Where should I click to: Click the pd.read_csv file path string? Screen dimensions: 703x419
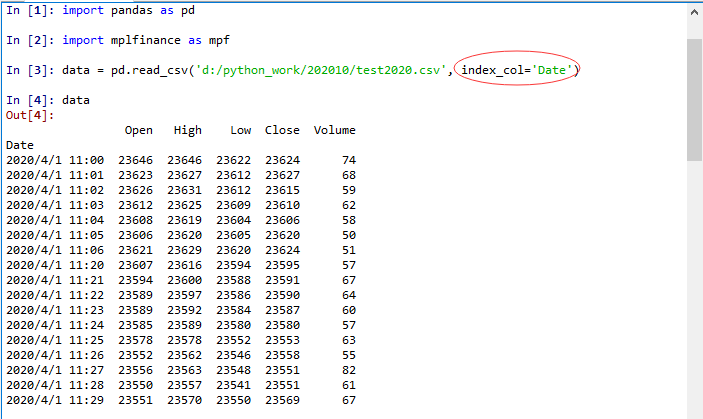coord(320,70)
